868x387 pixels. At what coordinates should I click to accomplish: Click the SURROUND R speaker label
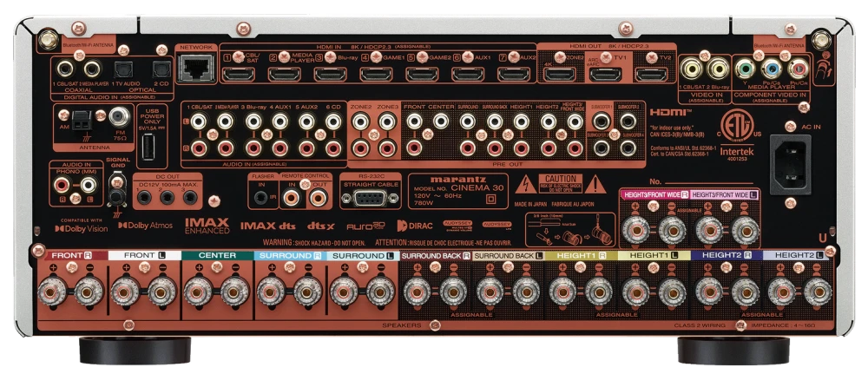(290, 256)
